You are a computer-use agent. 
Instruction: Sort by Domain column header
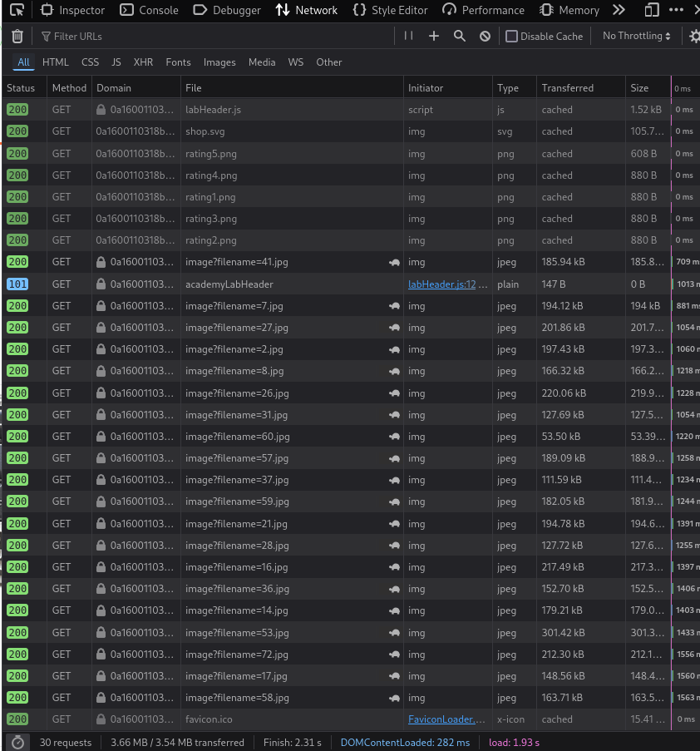(x=136, y=88)
